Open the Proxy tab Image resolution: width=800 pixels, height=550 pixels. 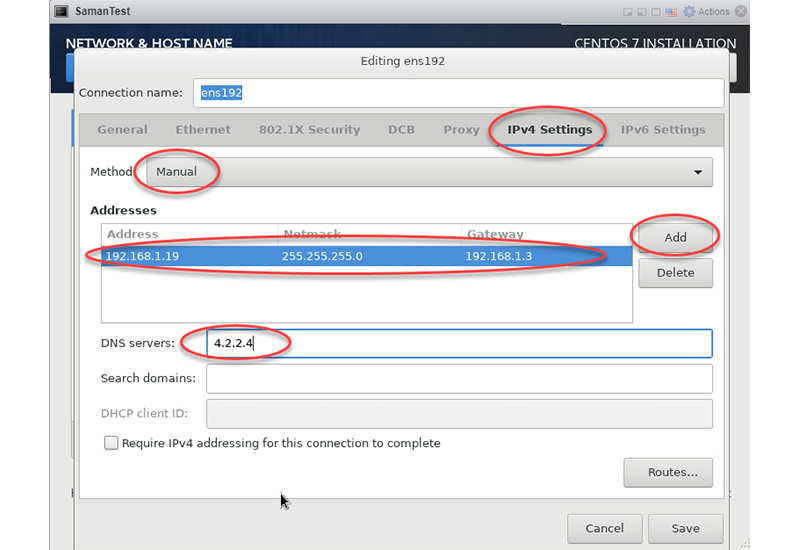pos(461,130)
